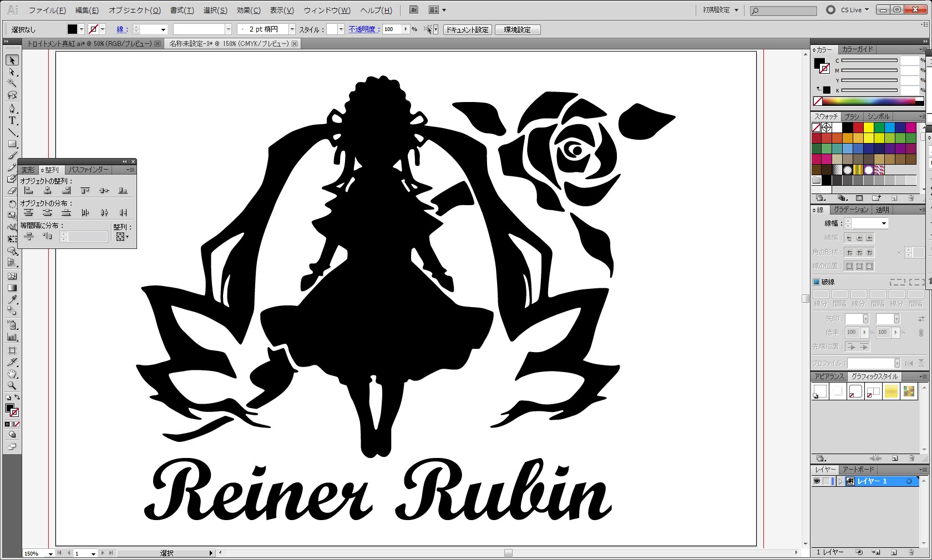The height and width of the screenshot is (560, 932).
Task: Click next artboard arrow in status bar
Action: click(x=104, y=553)
